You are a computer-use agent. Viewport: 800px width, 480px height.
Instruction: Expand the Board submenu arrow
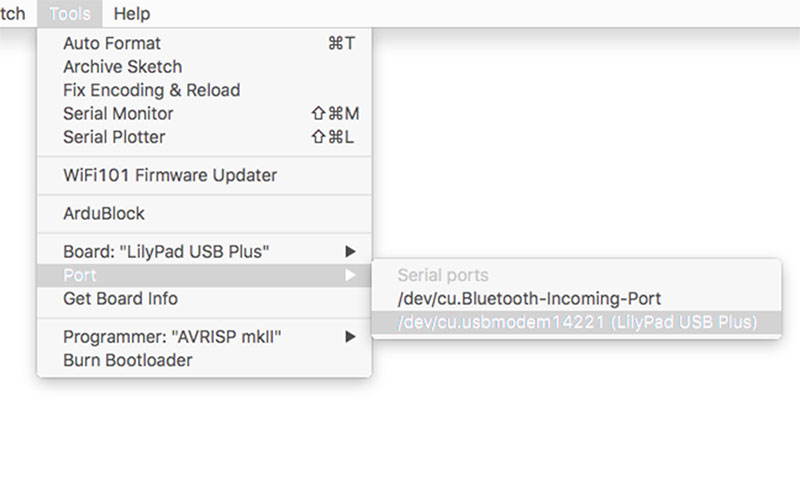pos(350,251)
